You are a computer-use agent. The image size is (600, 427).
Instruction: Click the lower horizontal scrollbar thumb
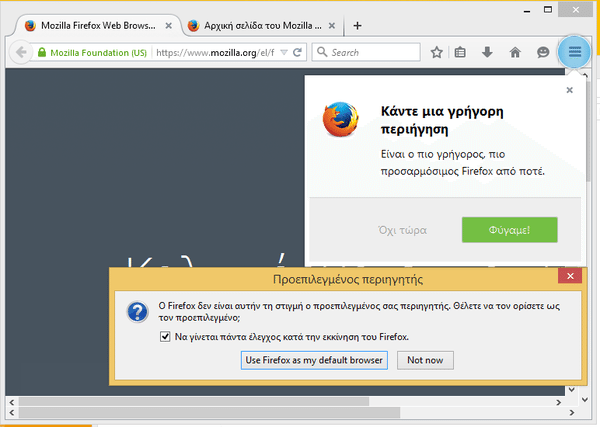pyautogui.click(x=209, y=412)
